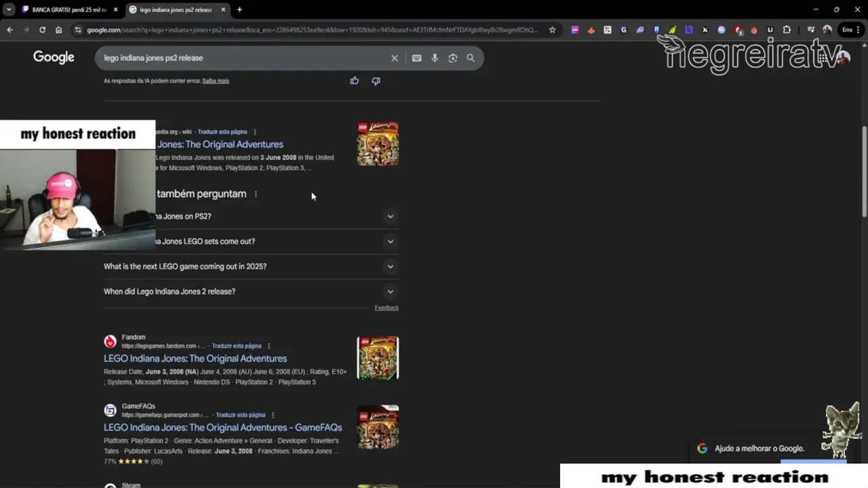Viewport: 868px width, 488px height.
Task: Click the Google search input field
Action: tap(244, 58)
